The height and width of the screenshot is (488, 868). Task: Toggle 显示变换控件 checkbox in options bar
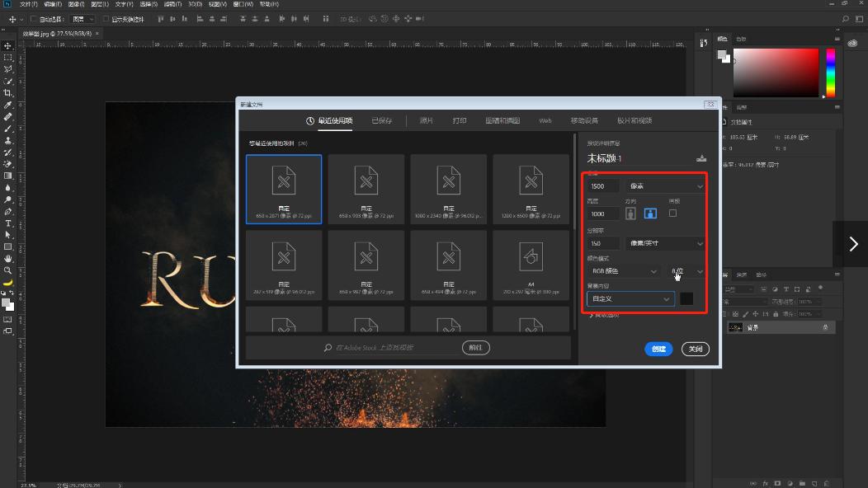(106, 19)
